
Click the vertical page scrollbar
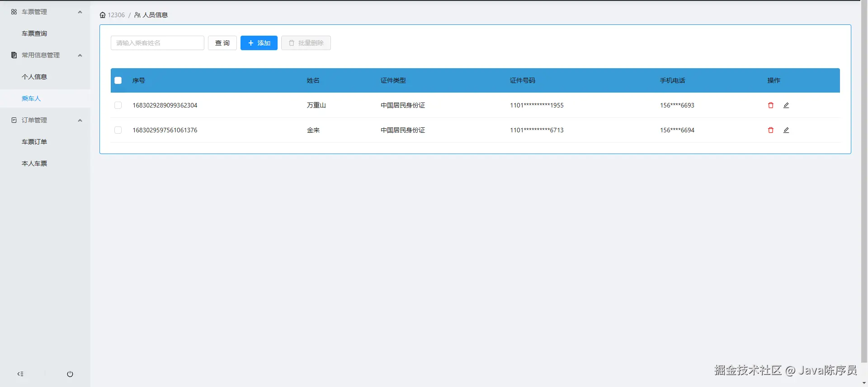864,181
